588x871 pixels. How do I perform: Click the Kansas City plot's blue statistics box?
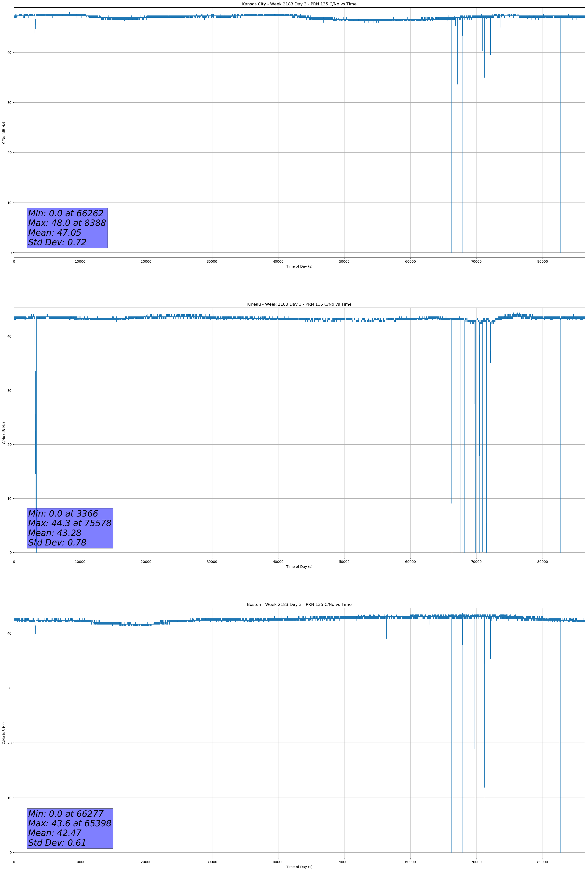pos(67,228)
